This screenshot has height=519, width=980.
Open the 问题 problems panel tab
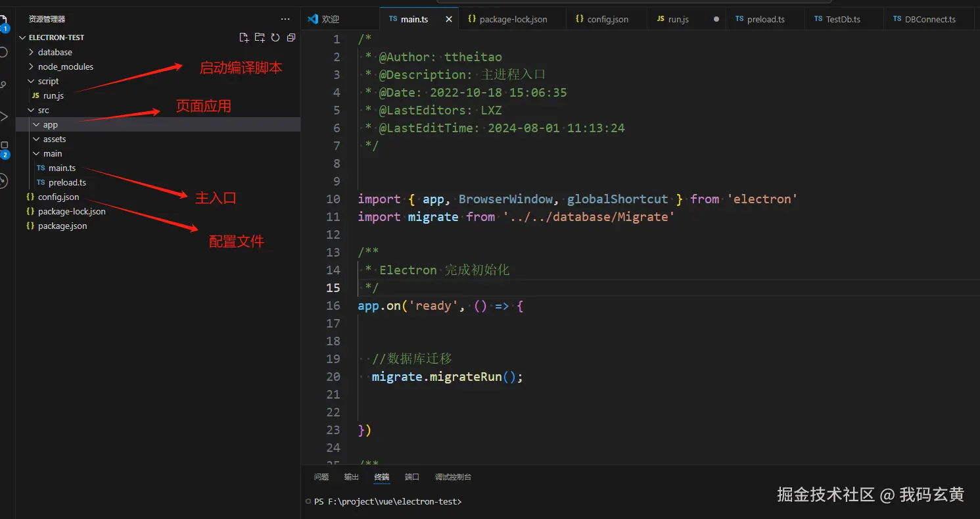[x=321, y=477]
